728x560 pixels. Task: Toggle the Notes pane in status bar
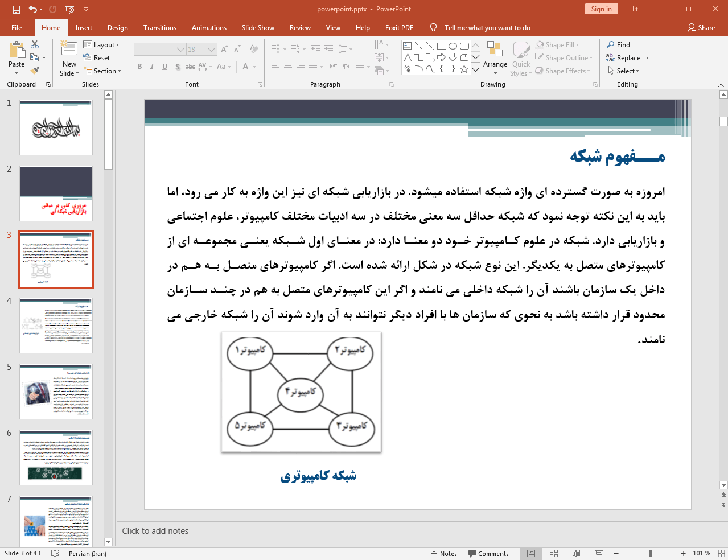pyautogui.click(x=443, y=554)
